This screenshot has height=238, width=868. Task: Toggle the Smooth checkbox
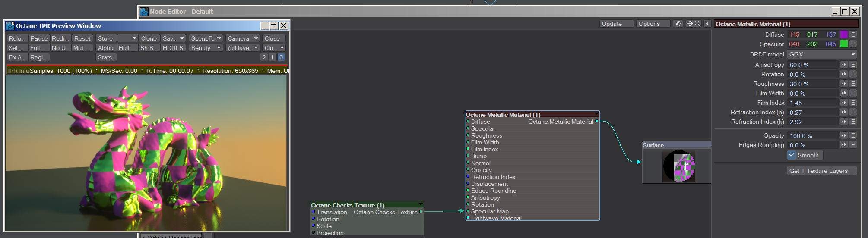pos(792,155)
